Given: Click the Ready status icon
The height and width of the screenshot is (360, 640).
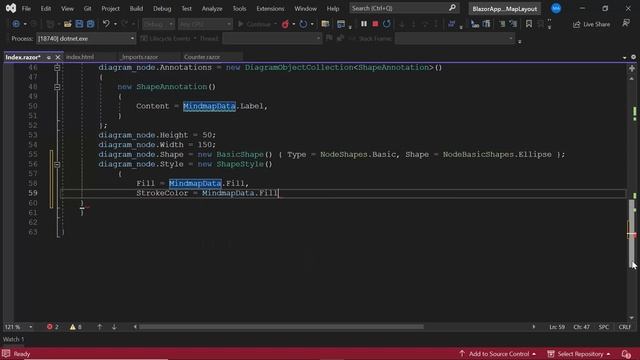Looking at the screenshot, I should click(x=6, y=354).
